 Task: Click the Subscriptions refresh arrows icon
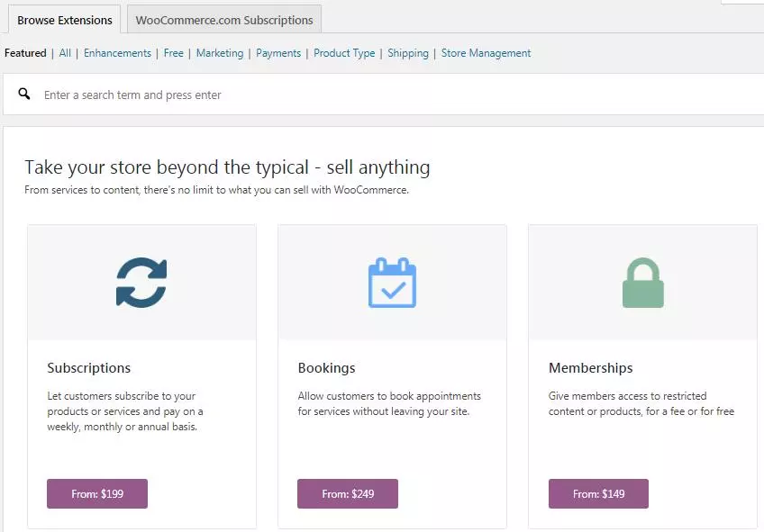coord(141,283)
